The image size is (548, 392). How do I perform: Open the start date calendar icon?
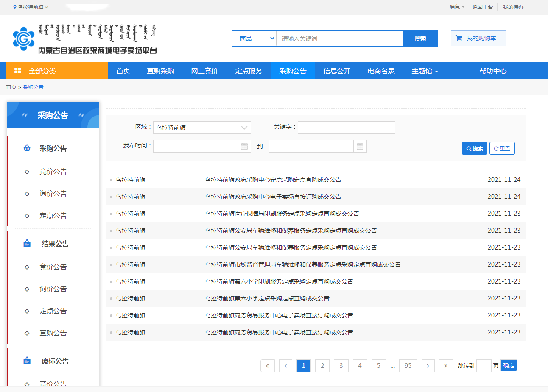[x=244, y=146]
